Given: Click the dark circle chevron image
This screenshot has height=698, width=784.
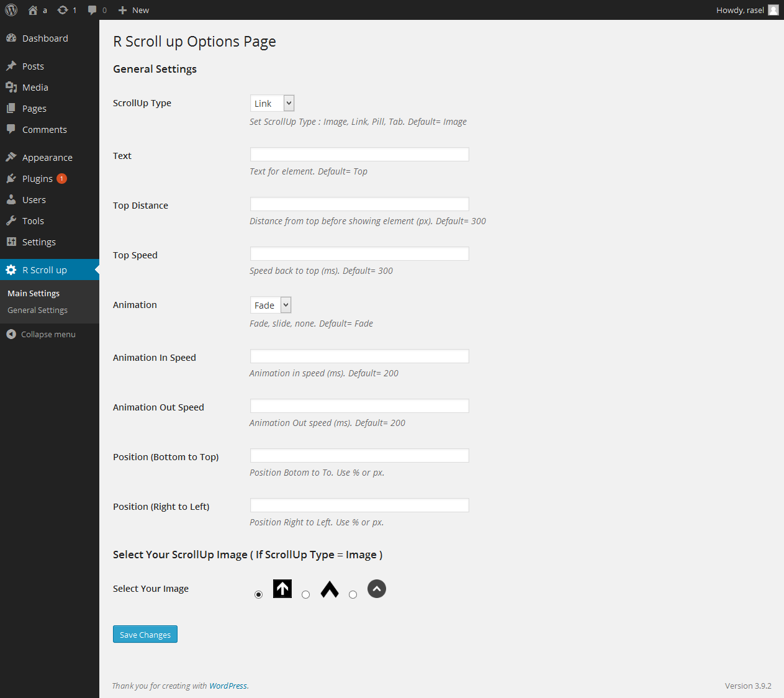Looking at the screenshot, I should (x=377, y=589).
